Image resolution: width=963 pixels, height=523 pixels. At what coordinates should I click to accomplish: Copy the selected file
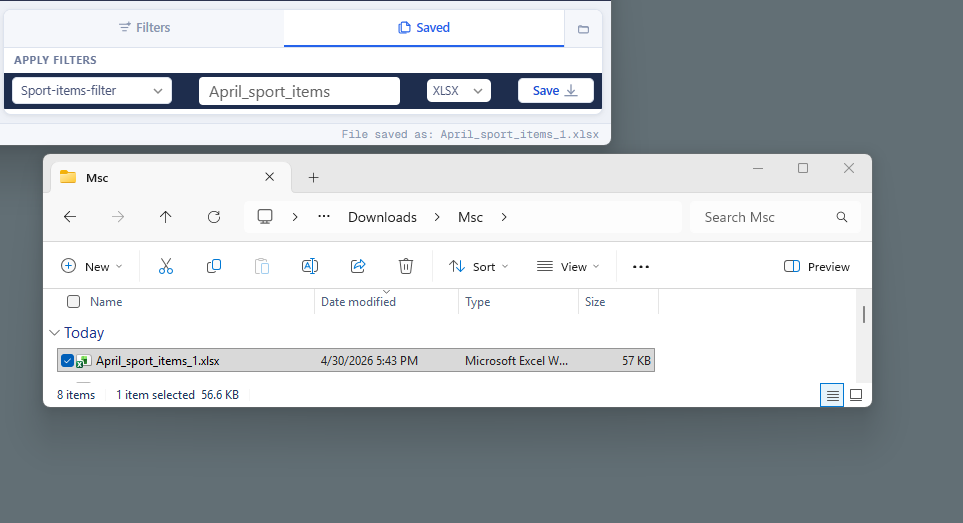coord(214,266)
